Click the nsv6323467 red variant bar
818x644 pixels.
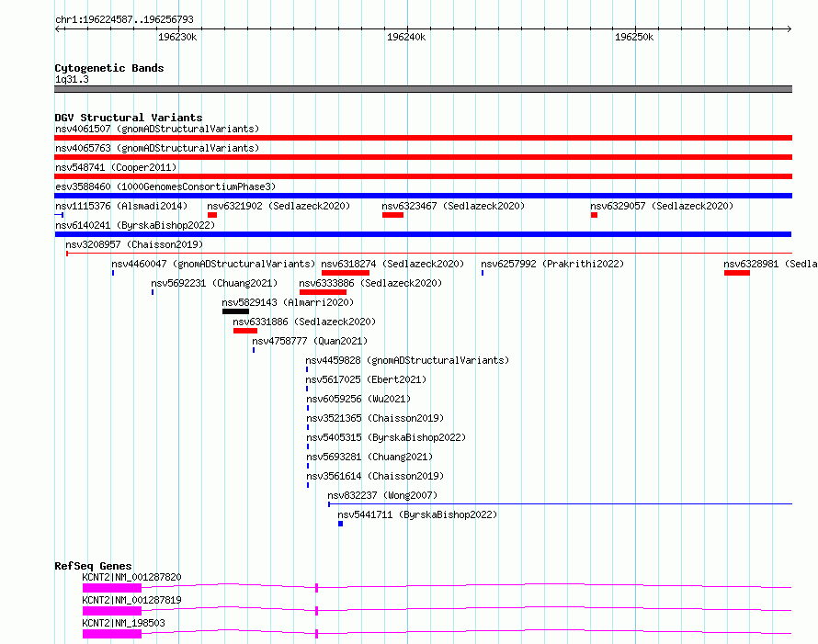pyautogui.click(x=392, y=215)
